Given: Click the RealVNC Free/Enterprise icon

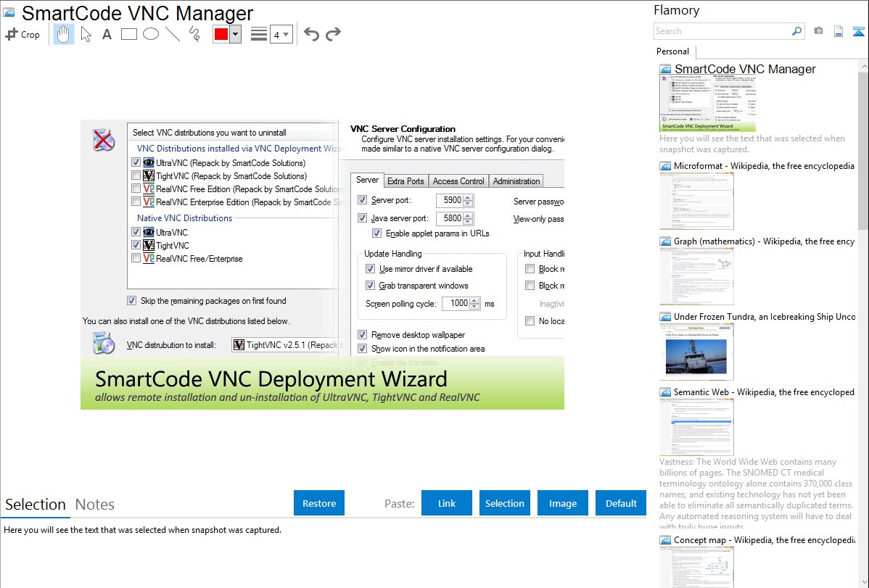Looking at the screenshot, I should (x=149, y=258).
